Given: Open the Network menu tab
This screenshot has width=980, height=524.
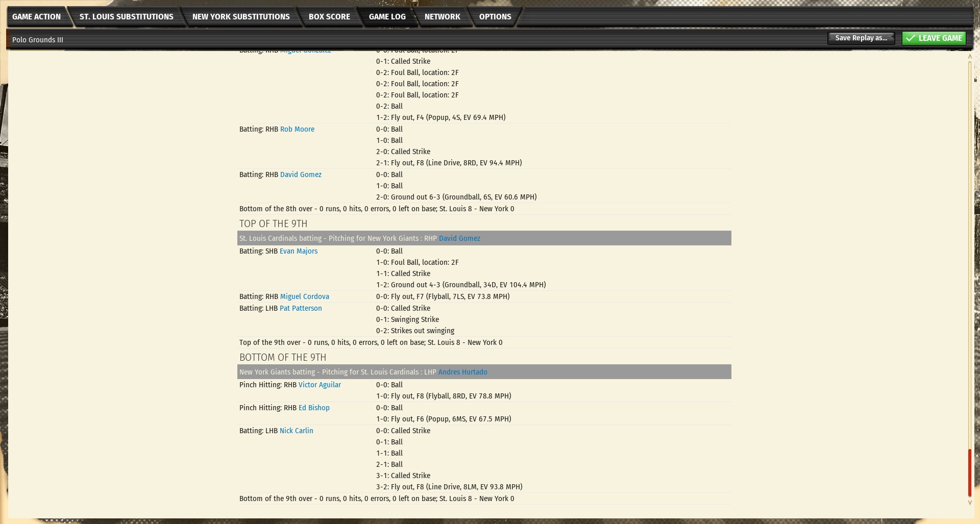Looking at the screenshot, I should click(442, 17).
